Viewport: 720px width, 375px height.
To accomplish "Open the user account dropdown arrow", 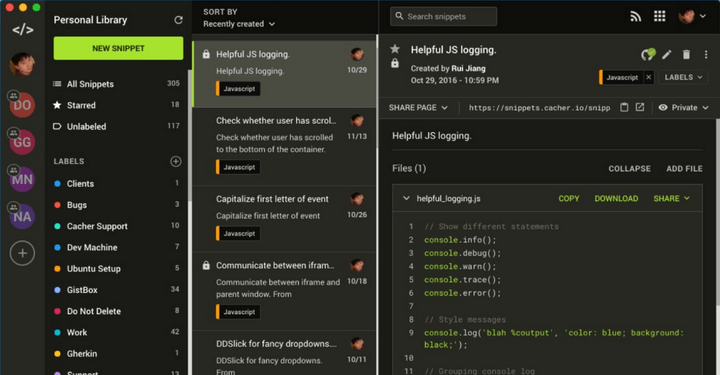I will point(703,16).
